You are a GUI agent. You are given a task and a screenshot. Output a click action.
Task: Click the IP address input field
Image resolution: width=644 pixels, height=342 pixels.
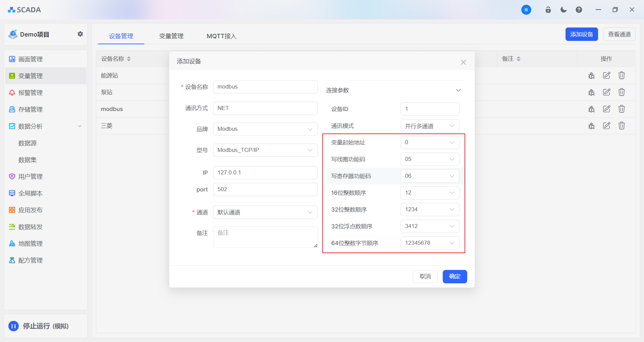click(x=265, y=173)
